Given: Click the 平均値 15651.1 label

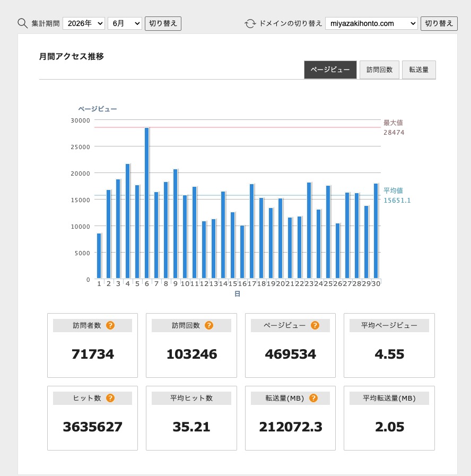Looking at the screenshot, I should [397, 195].
